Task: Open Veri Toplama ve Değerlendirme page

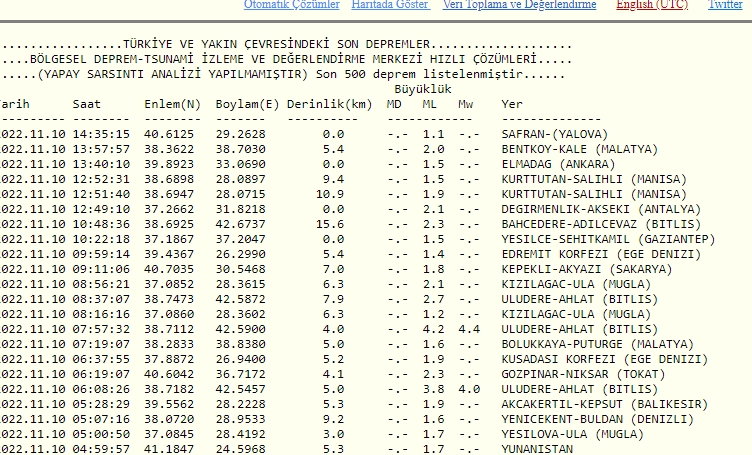Action: point(519,5)
